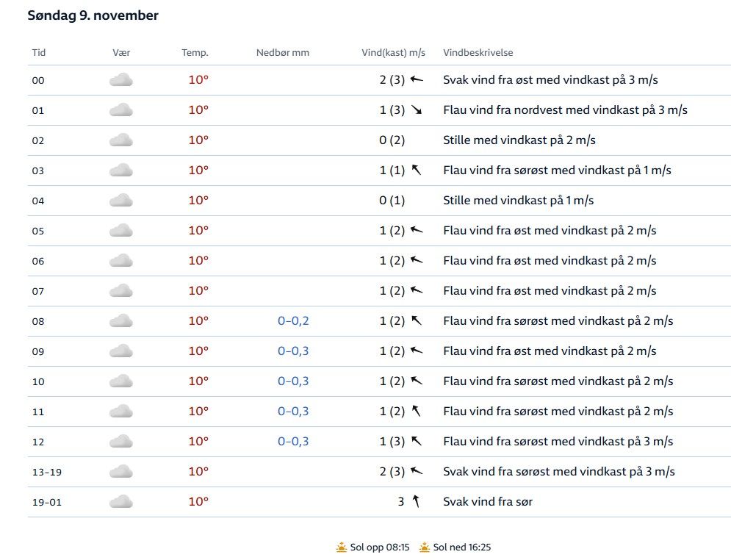731x560 pixels.
Task: Select the 19-01 time period row label
Action: [46, 502]
